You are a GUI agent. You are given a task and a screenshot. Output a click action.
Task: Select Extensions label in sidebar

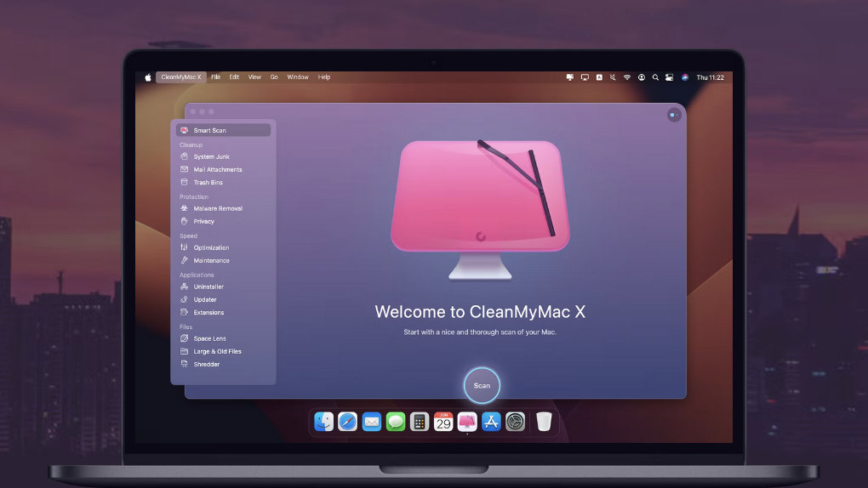pos(208,312)
